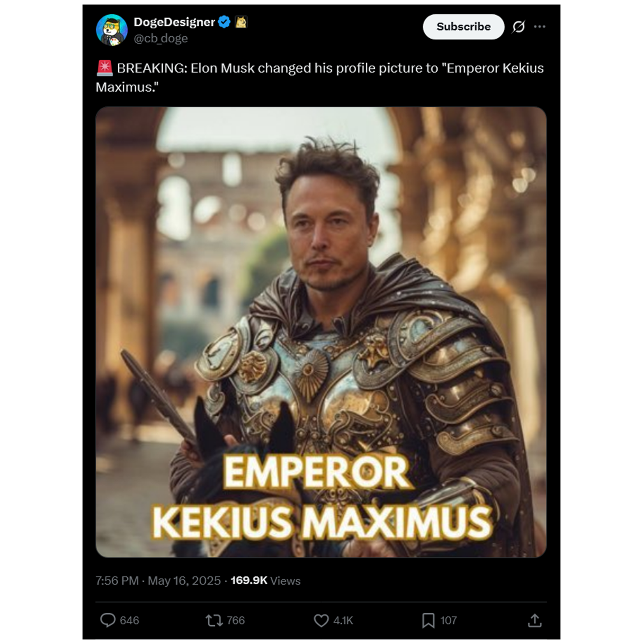Click the blue verified checkmark badge
Viewport: 644px width, 644px height.
click(224, 22)
